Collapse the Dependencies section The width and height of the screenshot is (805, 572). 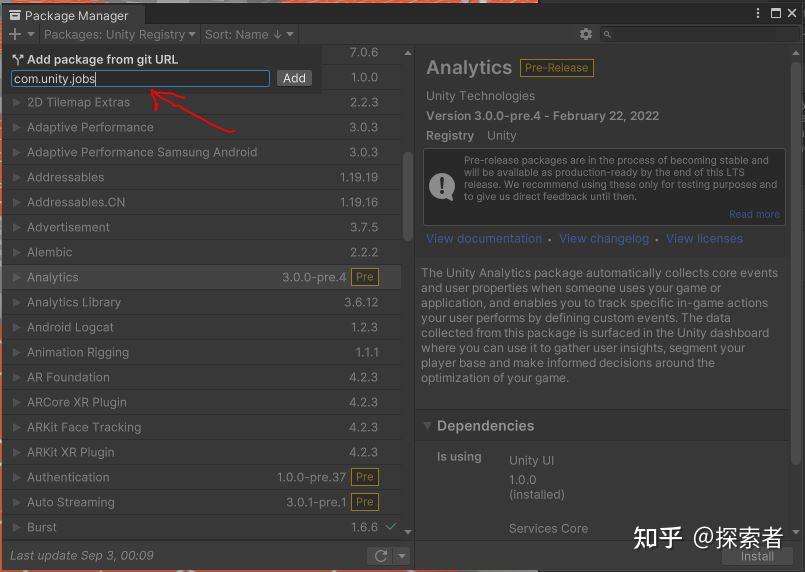pos(427,426)
